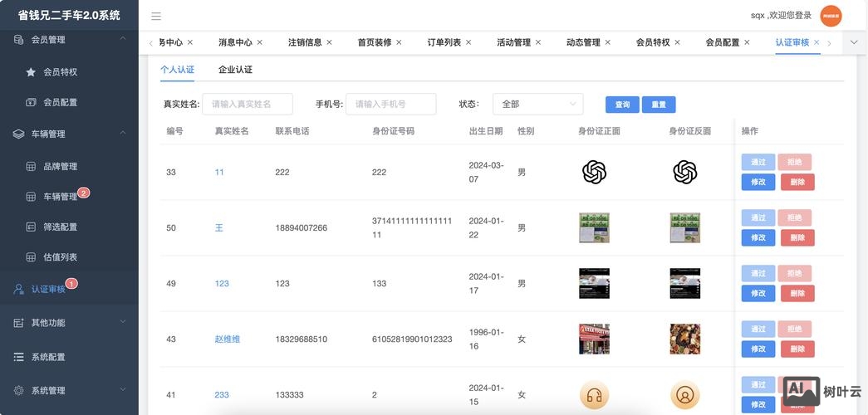Open the name link 233
868x415 pixels.
(x=222, y=395)
